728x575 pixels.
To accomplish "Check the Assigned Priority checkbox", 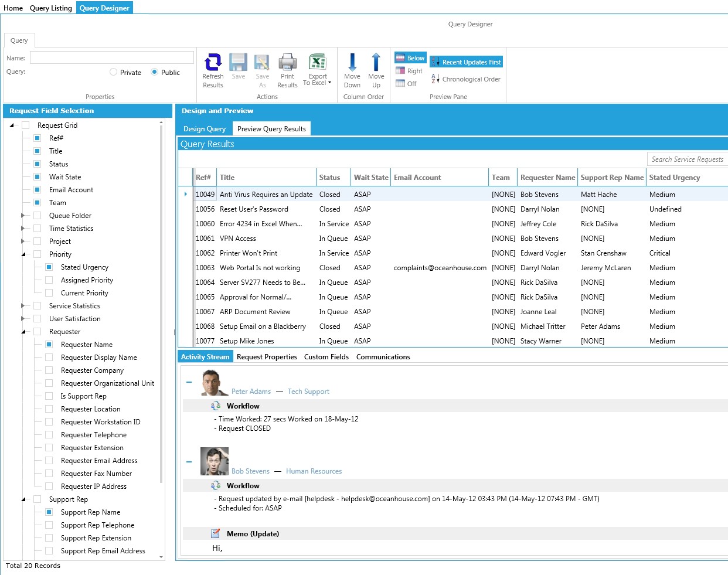I will click(49, 280).
